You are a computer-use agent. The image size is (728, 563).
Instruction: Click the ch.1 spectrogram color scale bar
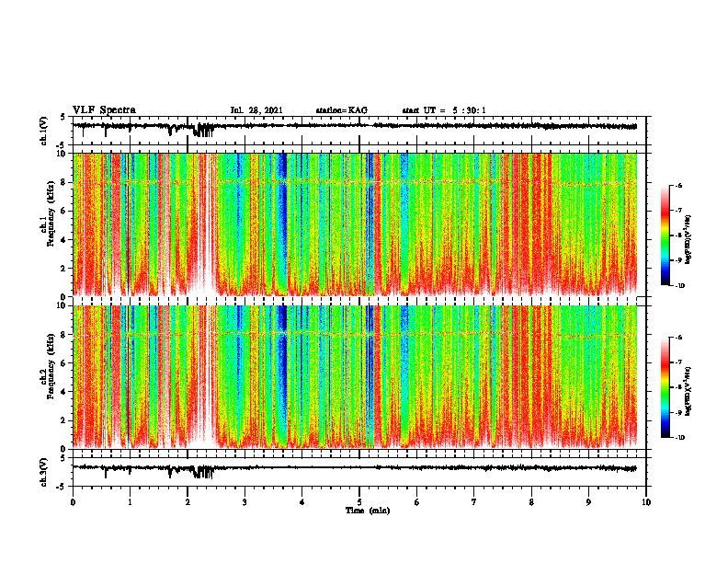point(665,236)
